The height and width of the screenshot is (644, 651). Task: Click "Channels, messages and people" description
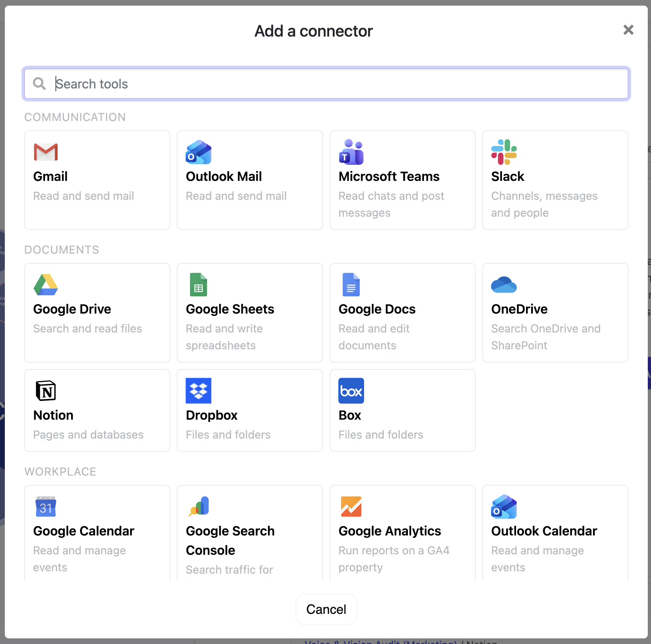tap(545, 204)
